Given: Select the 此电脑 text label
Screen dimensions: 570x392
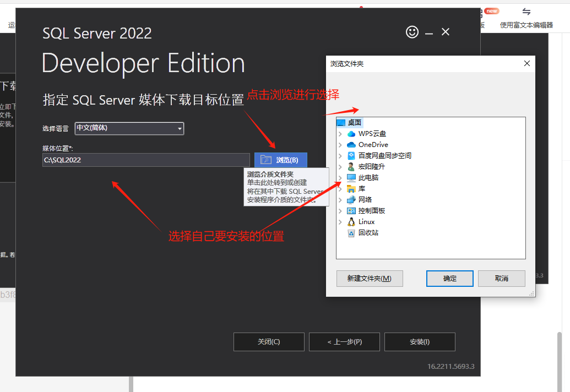Looking at the screenshot, I should click(368, 178).
